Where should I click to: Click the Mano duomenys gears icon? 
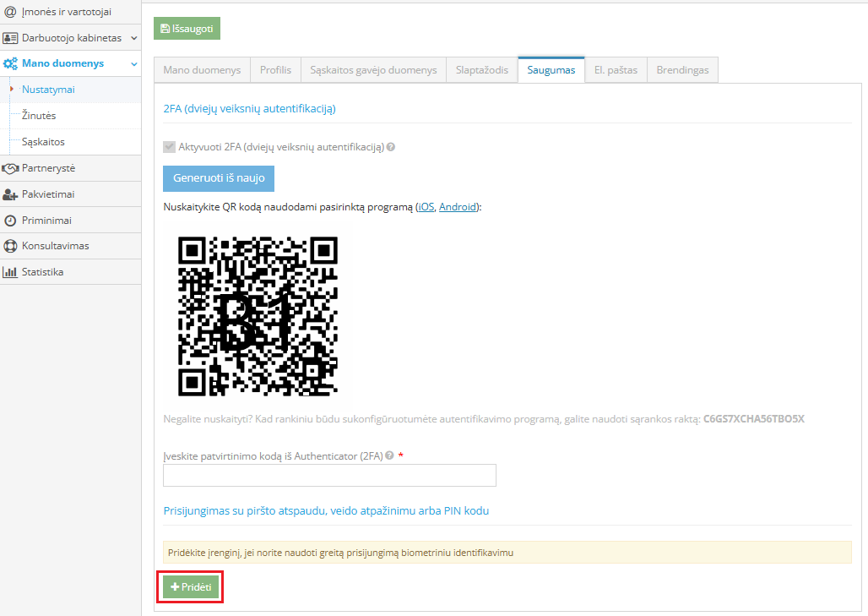click(x=10, y=63)
